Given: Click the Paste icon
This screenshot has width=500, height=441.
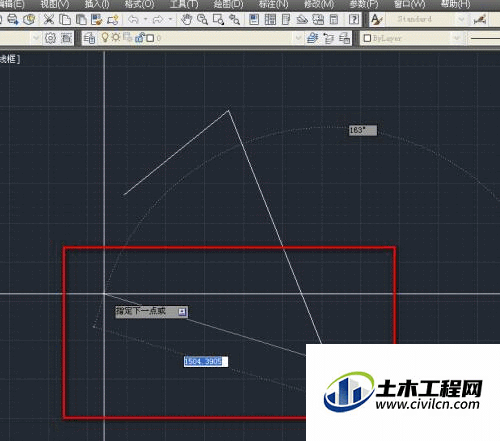Looking at the screenshot, I should point(81,19).
